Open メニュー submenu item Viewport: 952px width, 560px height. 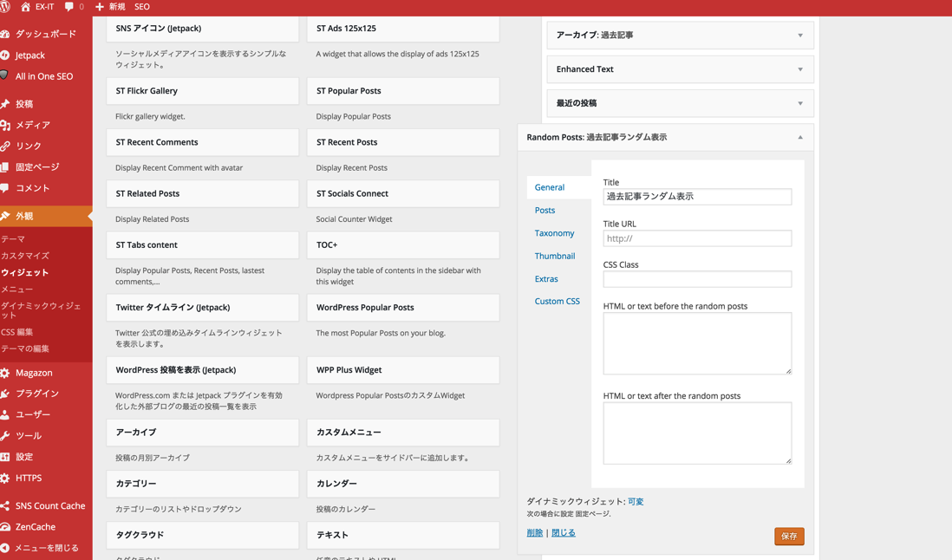(x=17, y=290)
